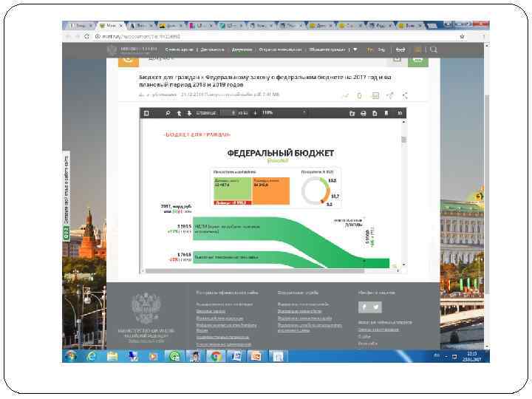Open the Открытое министерство menu item
This screenshot has width=532, height=399.
(x=280, y=50)
